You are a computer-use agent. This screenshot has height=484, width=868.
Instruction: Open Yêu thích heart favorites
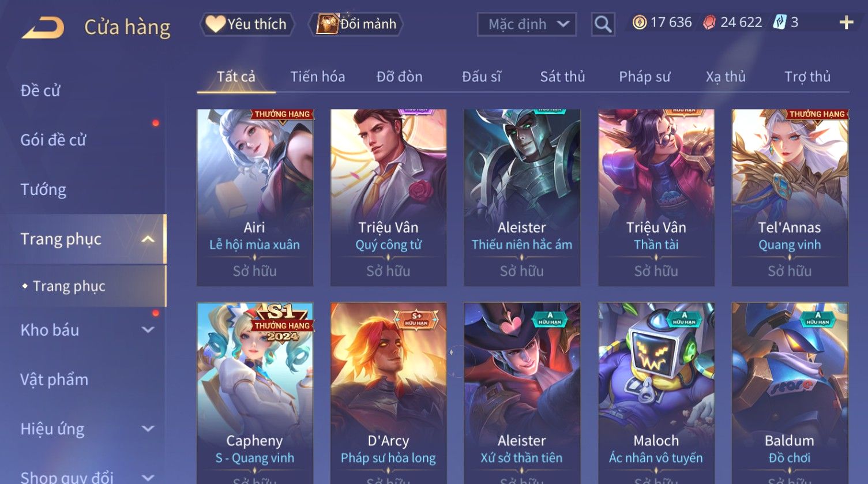(247, 24)
